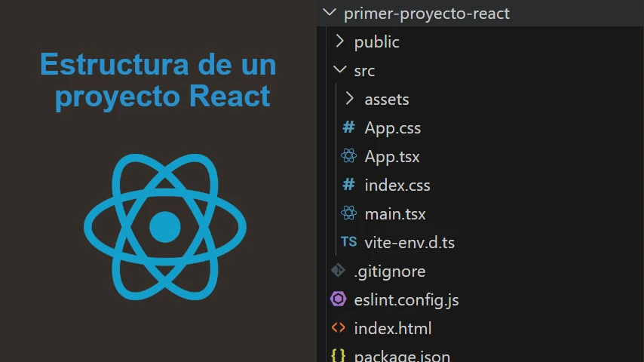
Task: Open the .gitignore file
Action: point(390,271)
